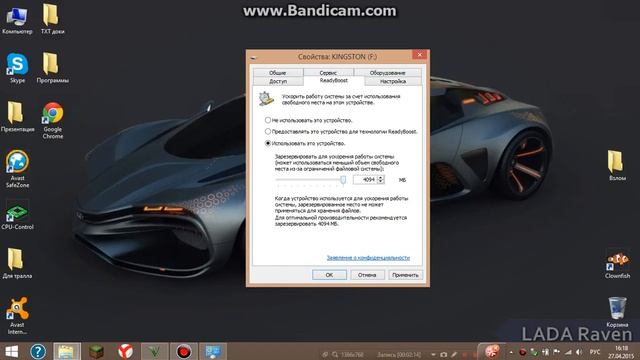640x360 pixels.
Task: Switch to the Общие tab
Action: coord(278,73)
